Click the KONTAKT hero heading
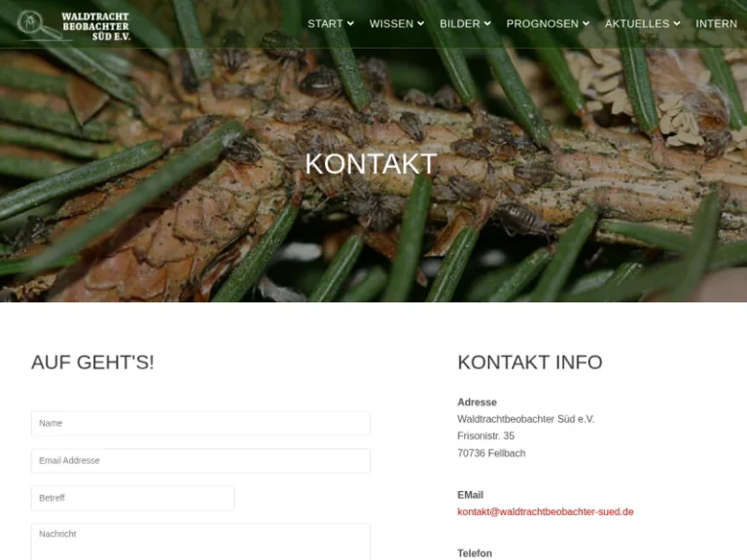 pos(372,163)
